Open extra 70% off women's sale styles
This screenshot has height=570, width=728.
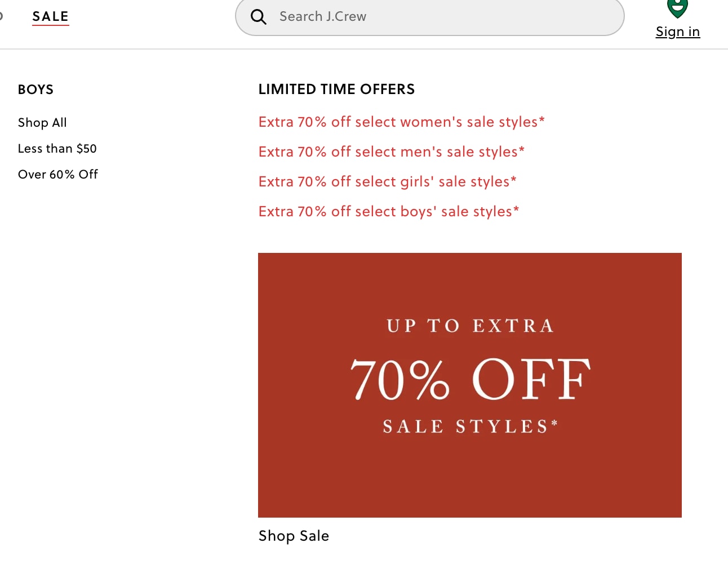pos(401,122)
